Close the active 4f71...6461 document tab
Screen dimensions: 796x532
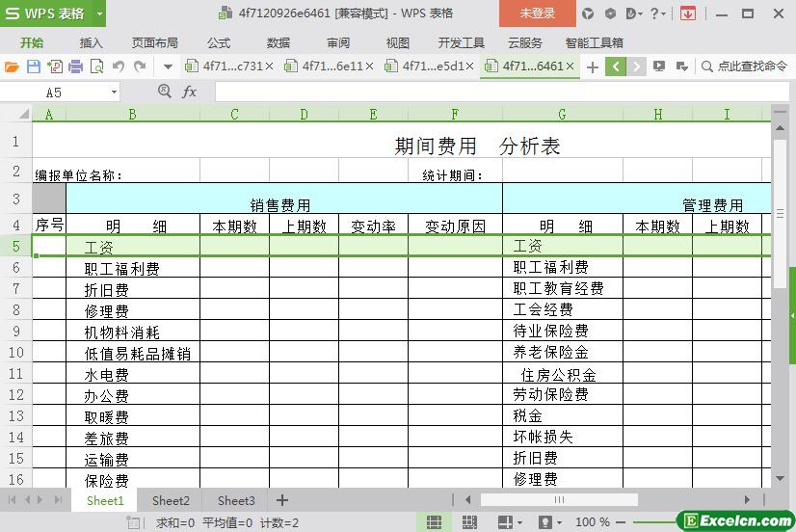pos(570,66)
